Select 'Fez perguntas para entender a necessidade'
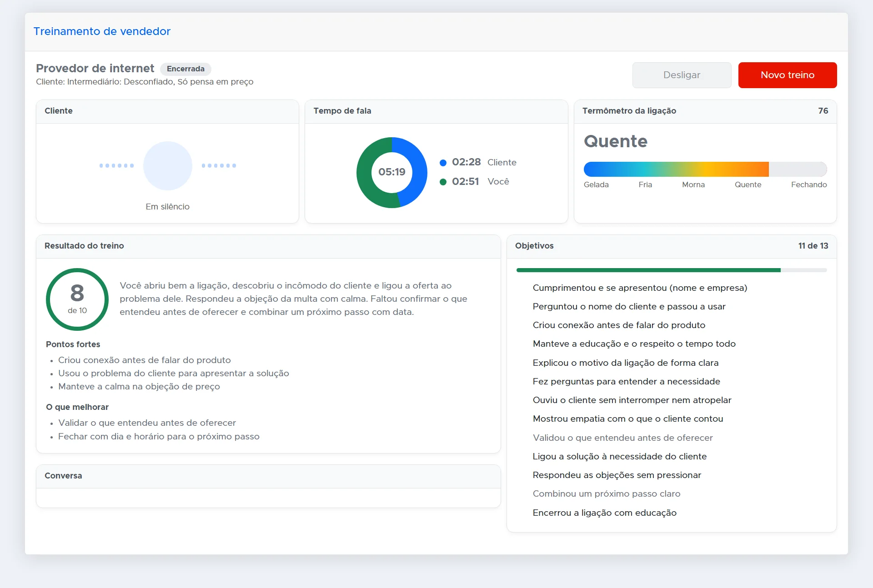 tap(626, 381)
